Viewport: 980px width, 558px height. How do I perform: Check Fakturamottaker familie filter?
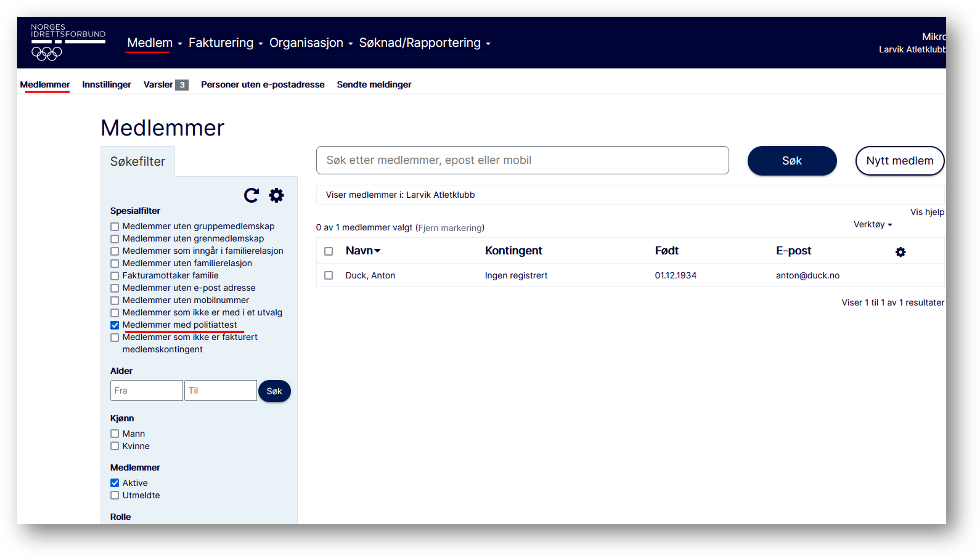(x=115, y=276)
